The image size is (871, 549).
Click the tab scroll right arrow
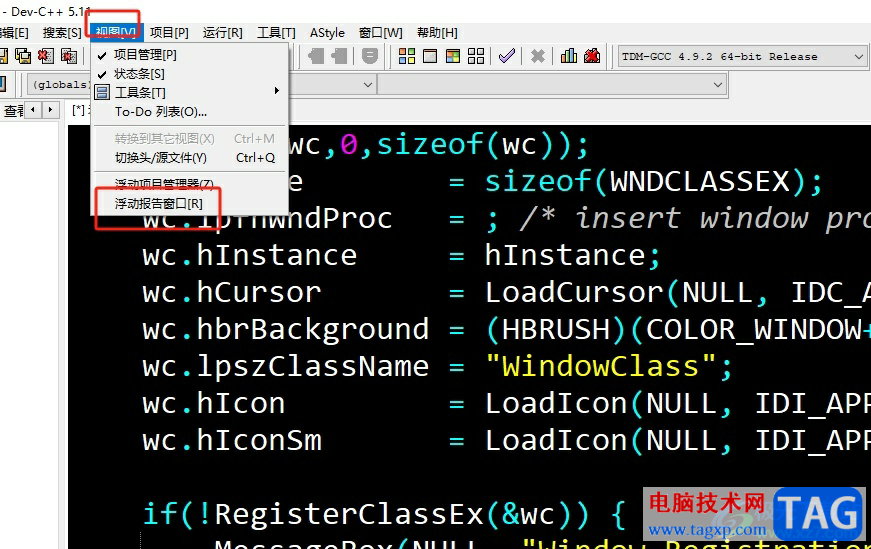tap(51, 110)
